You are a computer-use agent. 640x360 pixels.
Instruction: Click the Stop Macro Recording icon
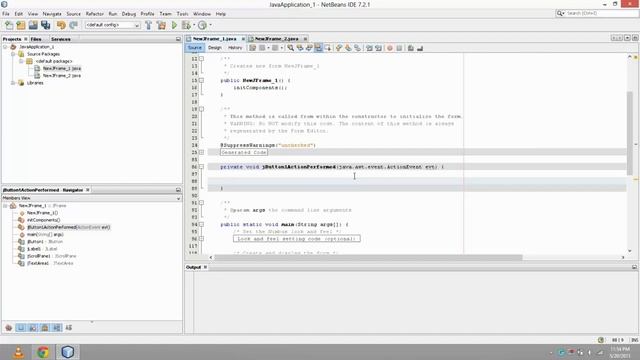(x=399, y=48)
